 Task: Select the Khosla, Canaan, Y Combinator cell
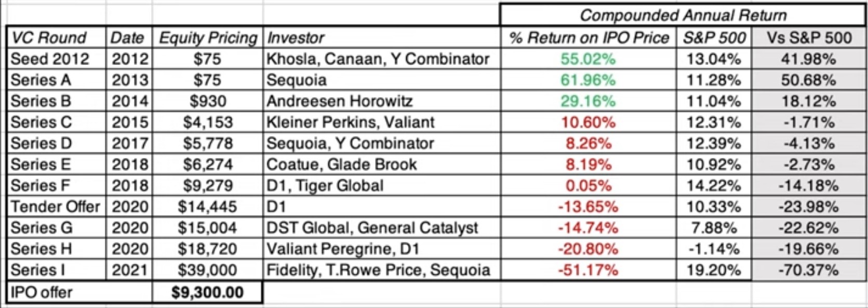(378, 59)
